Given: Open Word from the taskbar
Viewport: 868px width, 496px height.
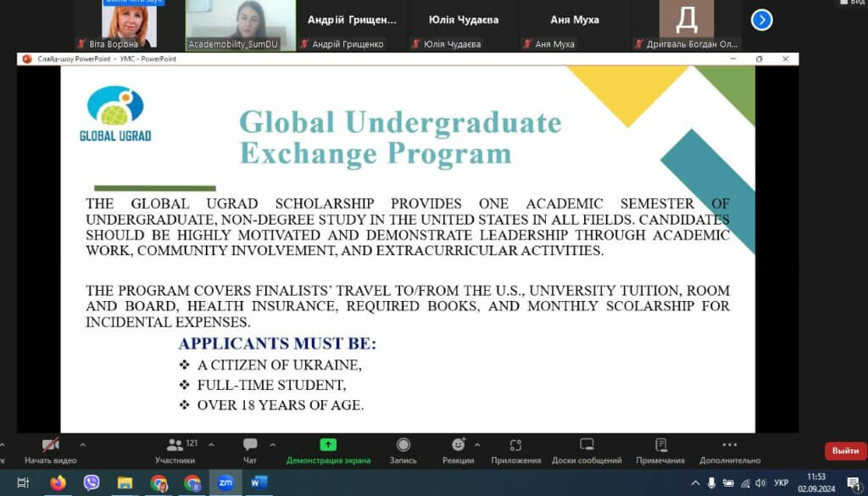Looking at the screenshot, I should [x=259, y=482].
